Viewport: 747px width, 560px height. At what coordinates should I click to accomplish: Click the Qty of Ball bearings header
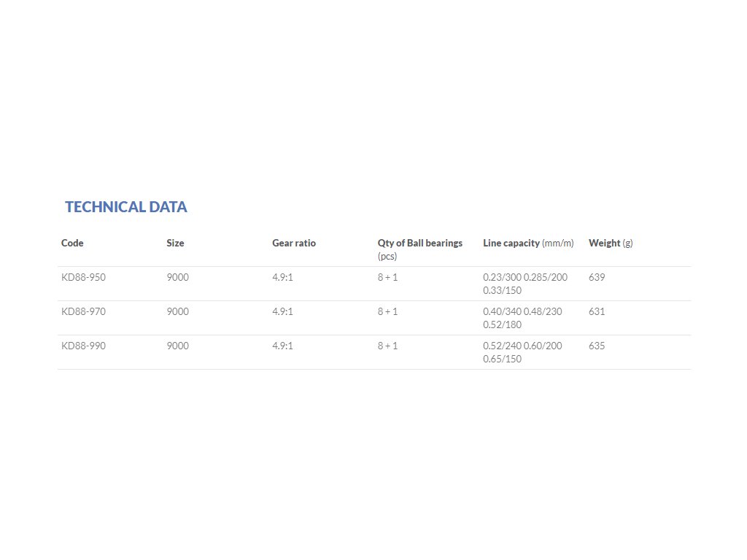coord(420,249)
